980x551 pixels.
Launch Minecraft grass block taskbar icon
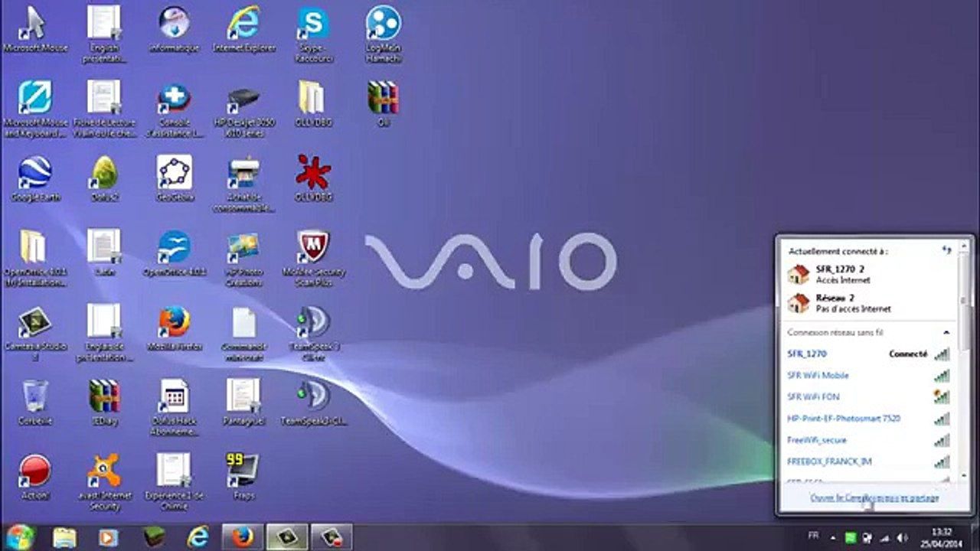click(153, 537)
